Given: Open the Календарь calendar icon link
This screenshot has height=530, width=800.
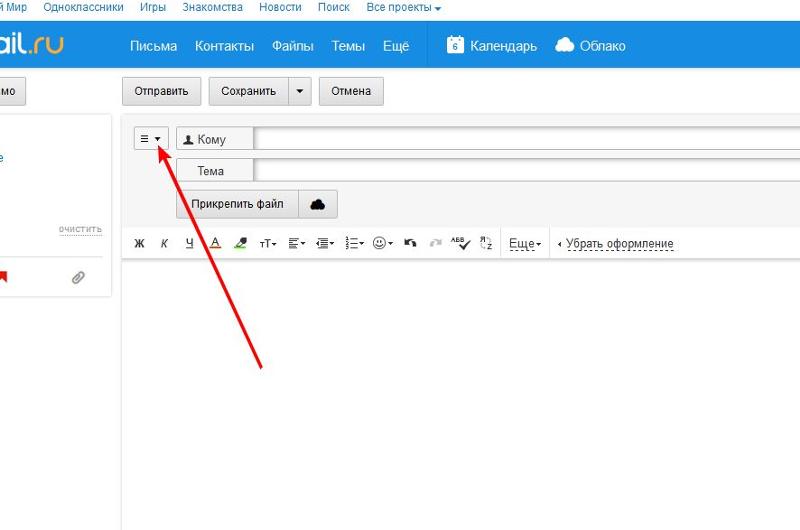Looking at the screenshot, I should tap(492, 45).
